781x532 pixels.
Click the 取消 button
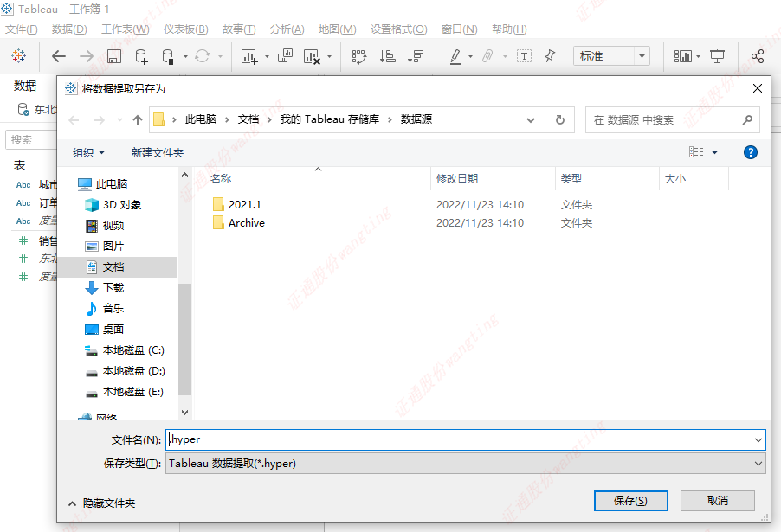tap(717, 501)
